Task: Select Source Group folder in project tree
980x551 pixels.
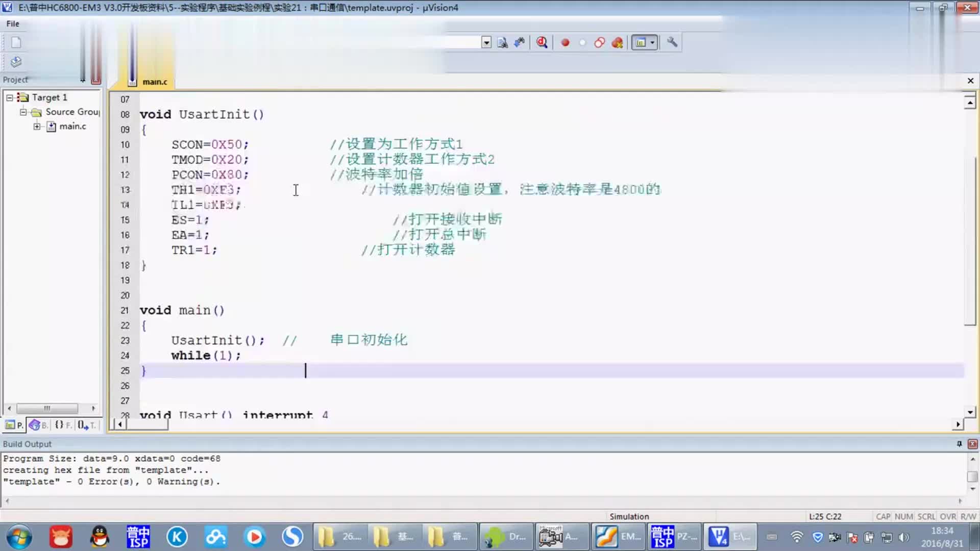Action: (72, 112)
